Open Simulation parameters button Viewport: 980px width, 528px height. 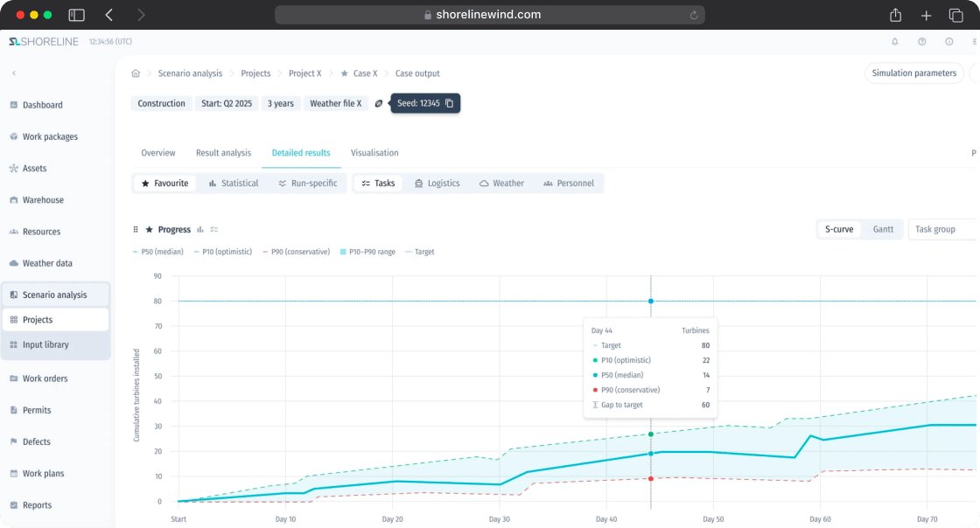tap(913, 73)
